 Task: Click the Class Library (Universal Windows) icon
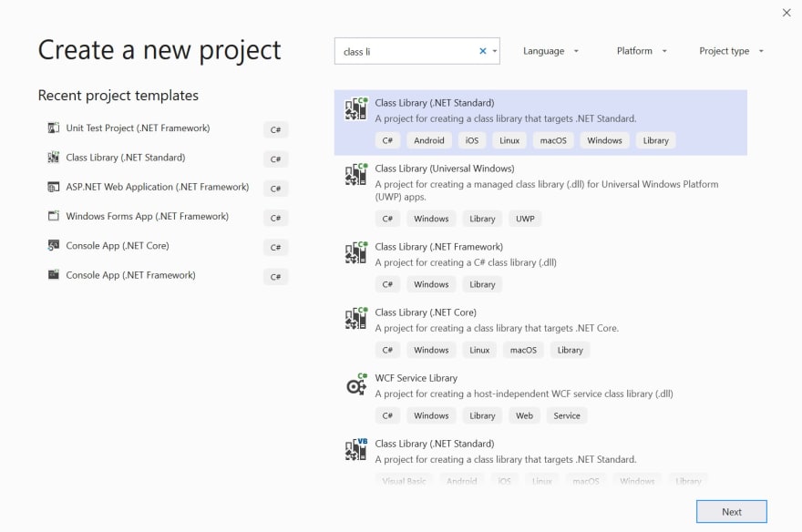(356, 174)
